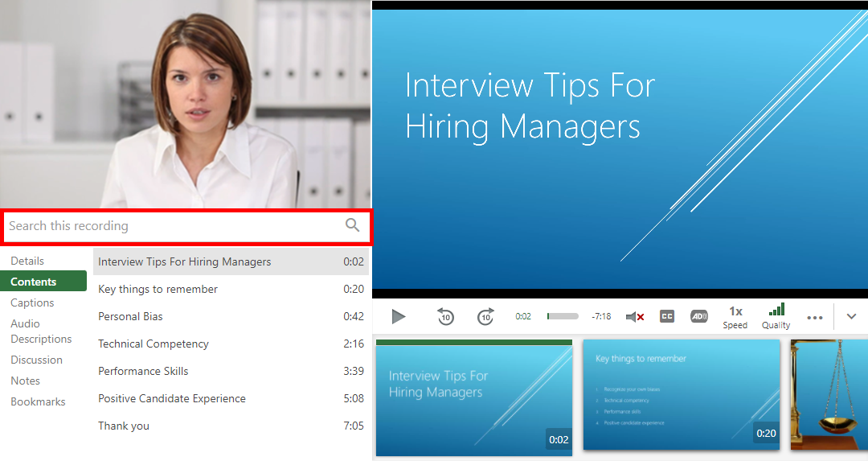Rewind 10 seconds
Viewport: 868px width, 461px height.
click(445, 317)
